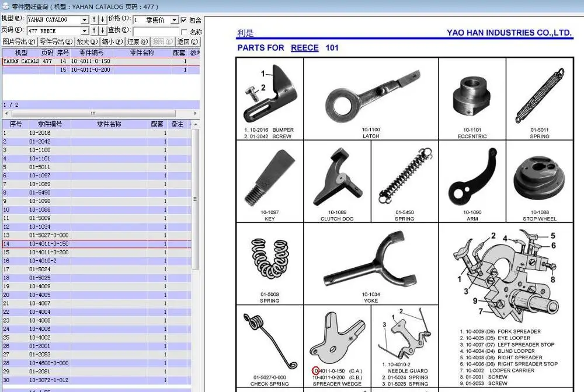Select lower list row 15 10-4011-0-200
Image resolution: width=584 pixels, height=392 pixels.
(96, 252)
